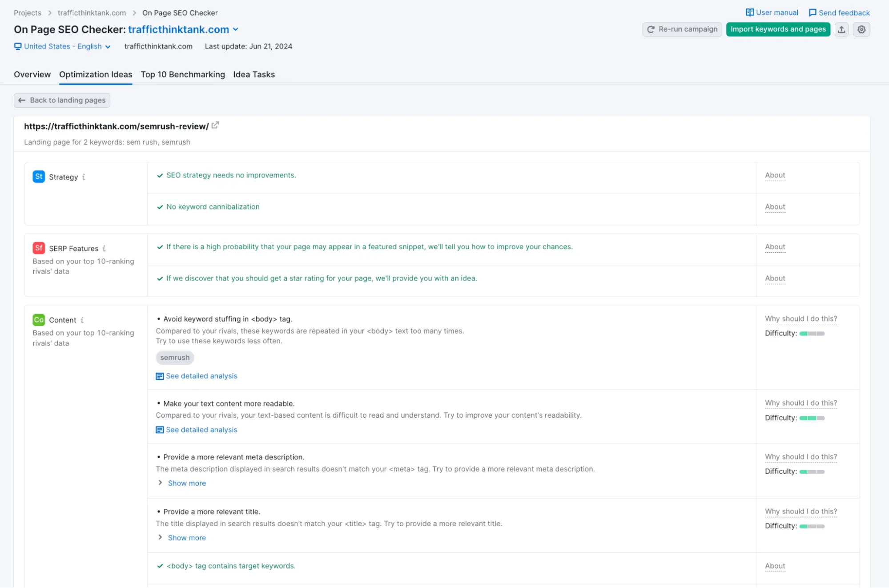The width and height of the screenshot is (889, 588).
Task: Open the User manual icon
Action: (749, 12)
